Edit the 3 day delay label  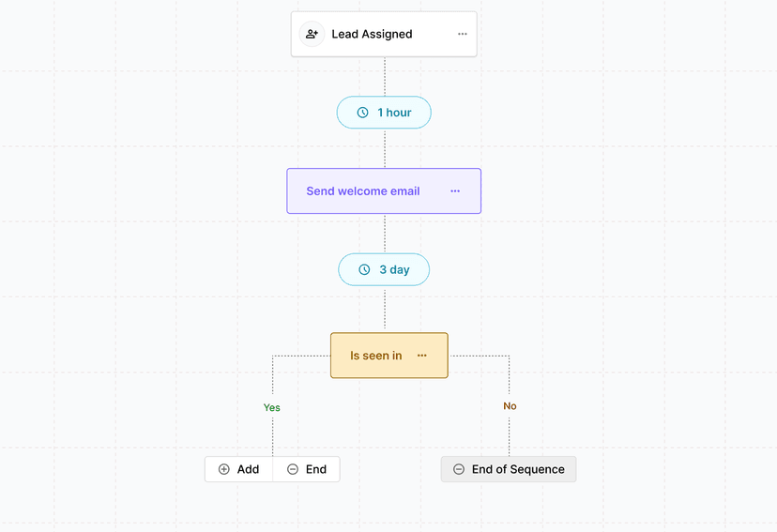coord(394,270)
